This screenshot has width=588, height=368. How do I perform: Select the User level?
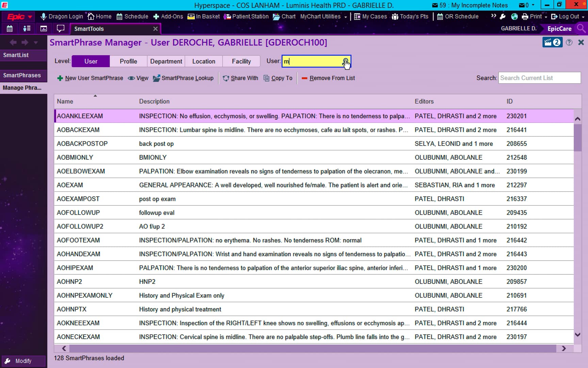click(x=91, y=61)
